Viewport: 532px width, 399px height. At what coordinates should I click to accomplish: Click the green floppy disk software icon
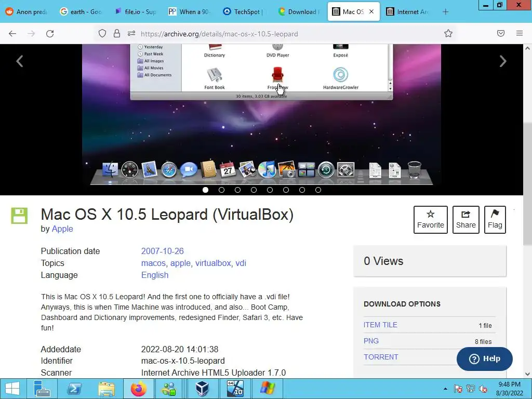coord(19,216)
